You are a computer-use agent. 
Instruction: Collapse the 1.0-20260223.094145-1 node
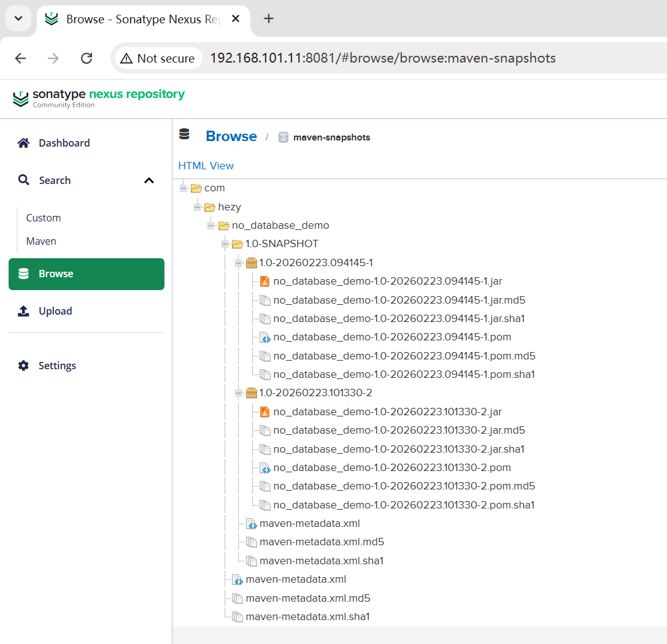(239, 263)
